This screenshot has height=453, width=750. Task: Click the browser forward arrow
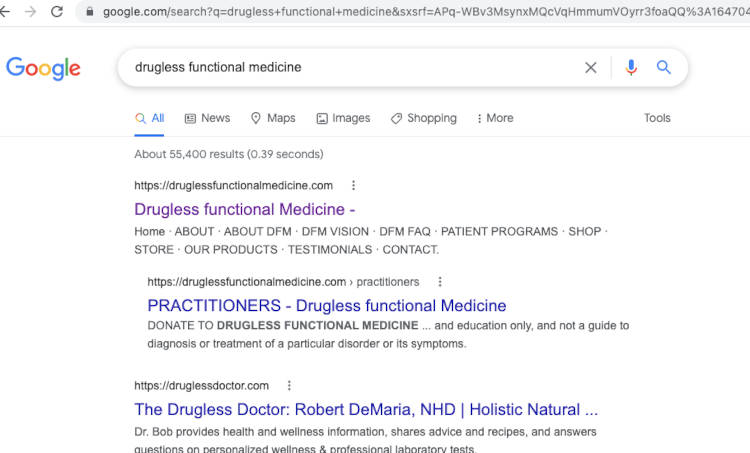[31, 11]
